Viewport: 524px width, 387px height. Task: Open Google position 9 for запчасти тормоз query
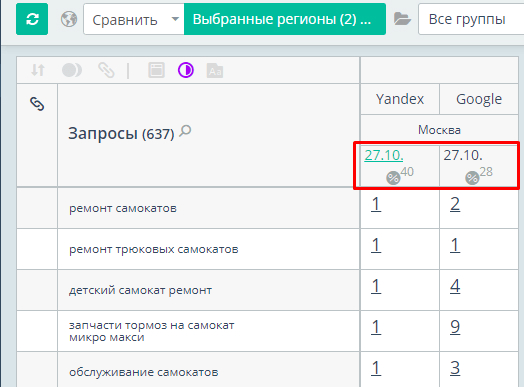[455, 327]
